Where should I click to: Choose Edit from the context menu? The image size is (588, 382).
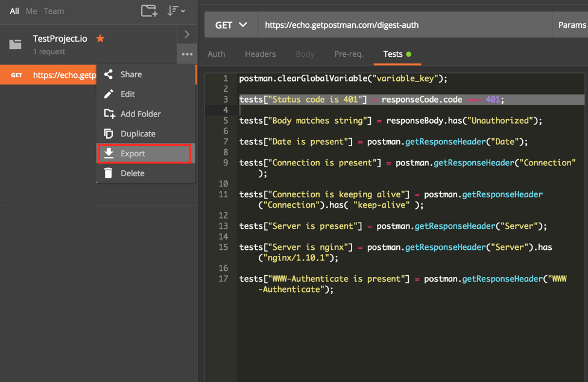tap(146, 94)
